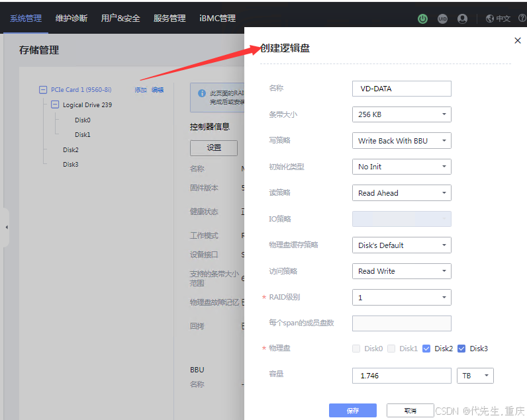This screenshot has height=420, width=527.
Task: Click the 名称 VD-DATA input field
Action: click(402, 89)
